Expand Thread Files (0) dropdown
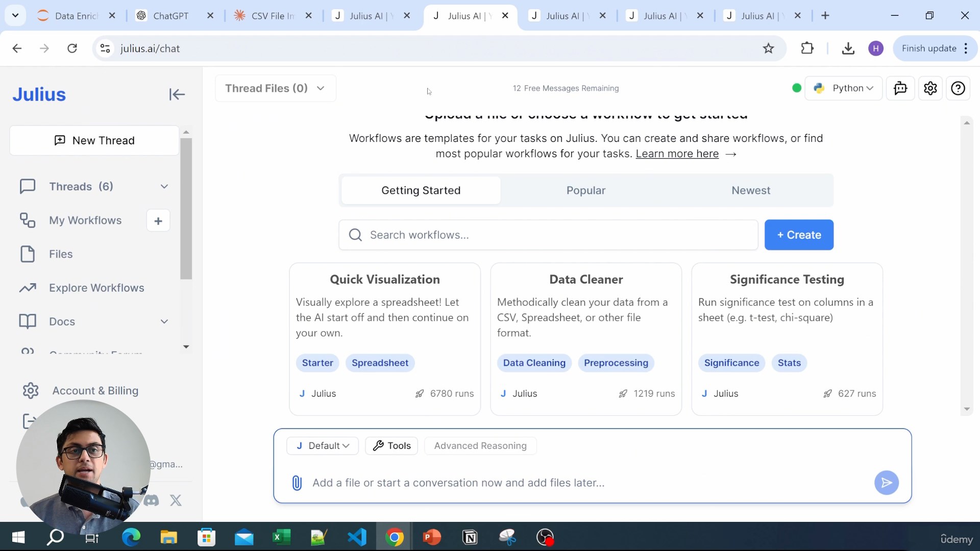Viewport: 980px width, 551px height. (276, 88)
